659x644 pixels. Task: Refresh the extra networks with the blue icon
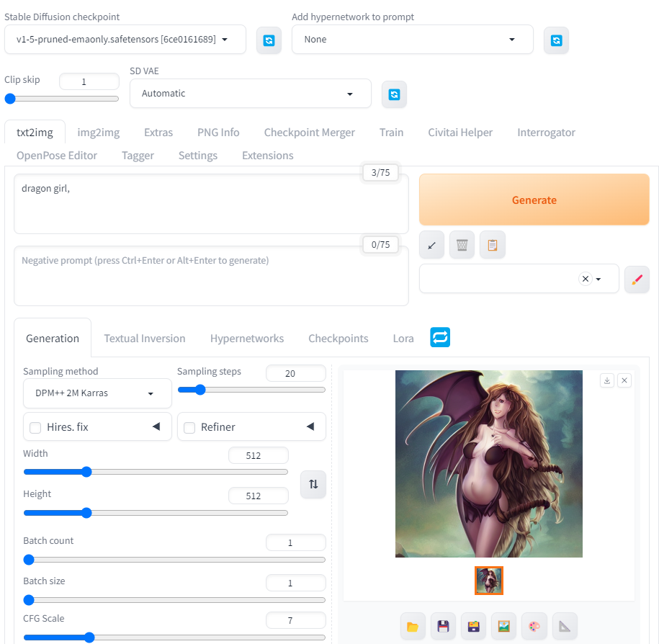(440, 337)
